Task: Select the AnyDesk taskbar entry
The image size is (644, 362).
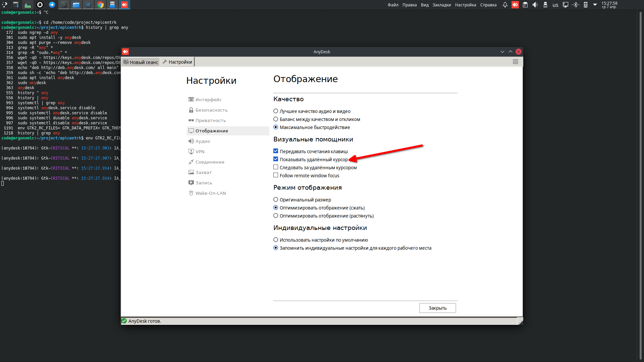Action: tap(124, 5)
